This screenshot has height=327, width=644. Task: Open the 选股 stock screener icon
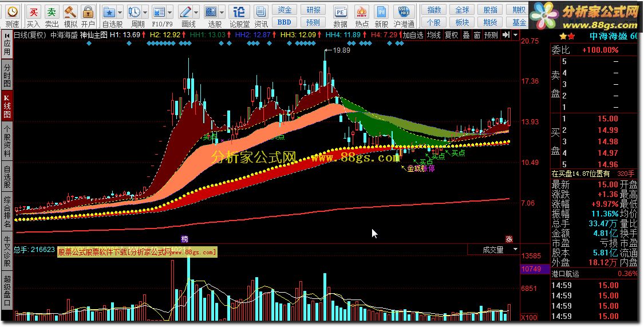tap(211, 11)
